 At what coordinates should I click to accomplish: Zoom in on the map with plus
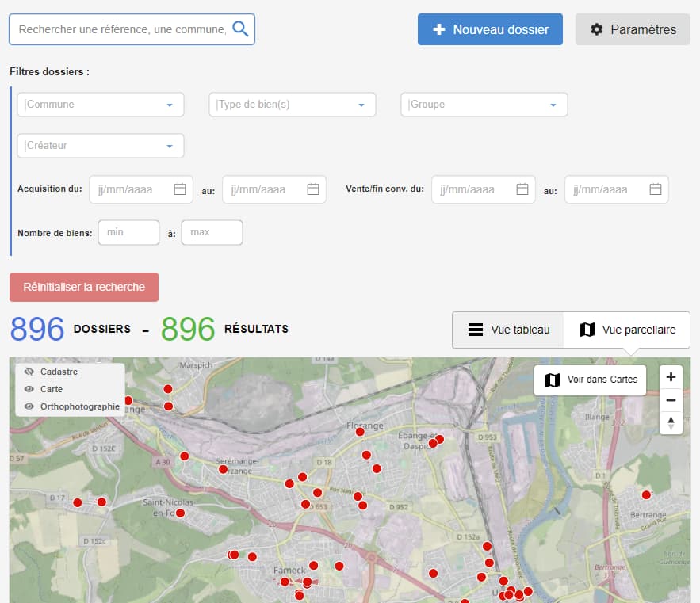pos(671,377)
